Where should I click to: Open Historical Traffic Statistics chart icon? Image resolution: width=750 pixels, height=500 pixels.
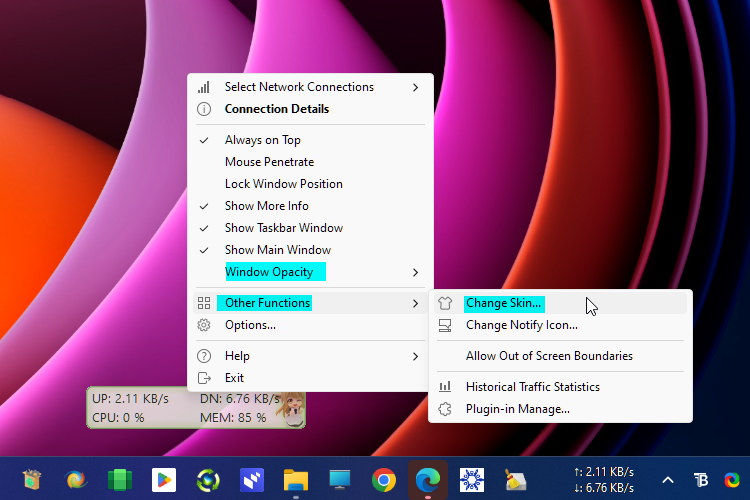click(445, 387)
